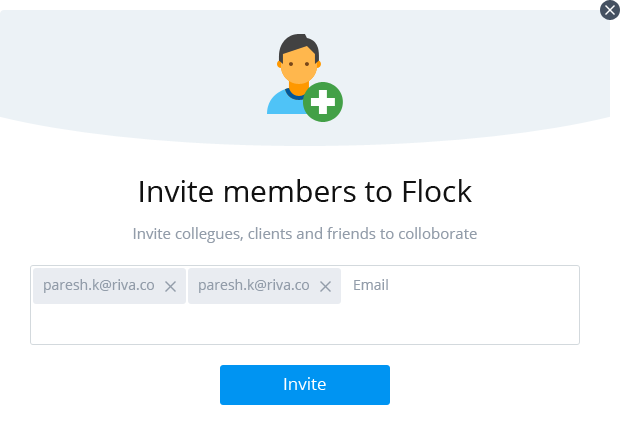Click the word 'Invite' in the heading

[x=169, y=191]
